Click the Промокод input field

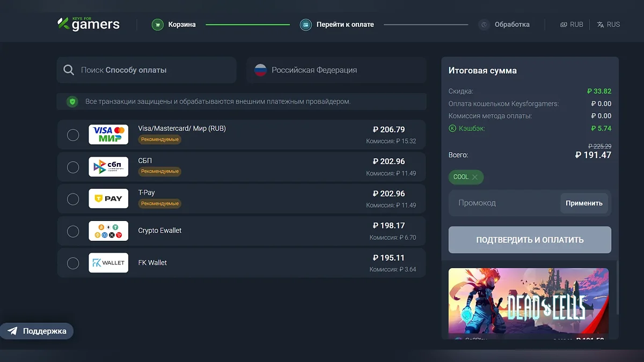504,203
